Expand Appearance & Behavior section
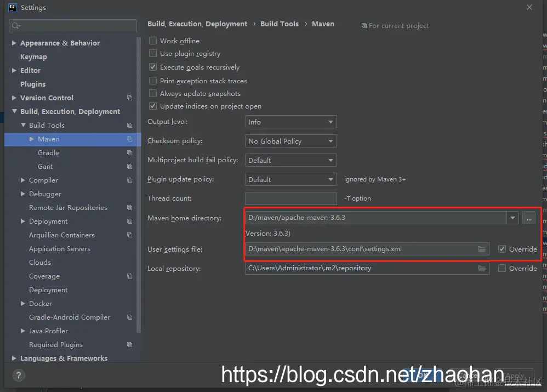The image size is (547, 392). pyautogui.click(x=14, y=43)
